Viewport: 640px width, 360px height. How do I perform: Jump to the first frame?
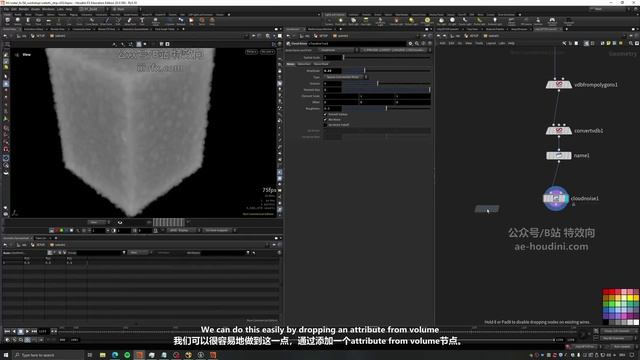click(x=7, y=331)
